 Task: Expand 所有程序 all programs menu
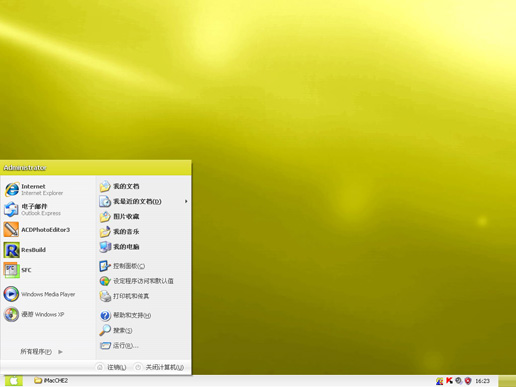click(x=41, y=351)
